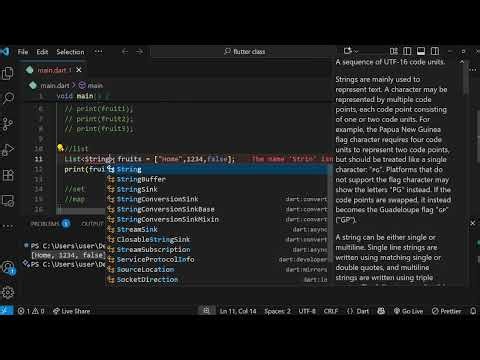This screenshot has height=360, width=480.
Task: Select String suggestion
Action: (217, 169)
